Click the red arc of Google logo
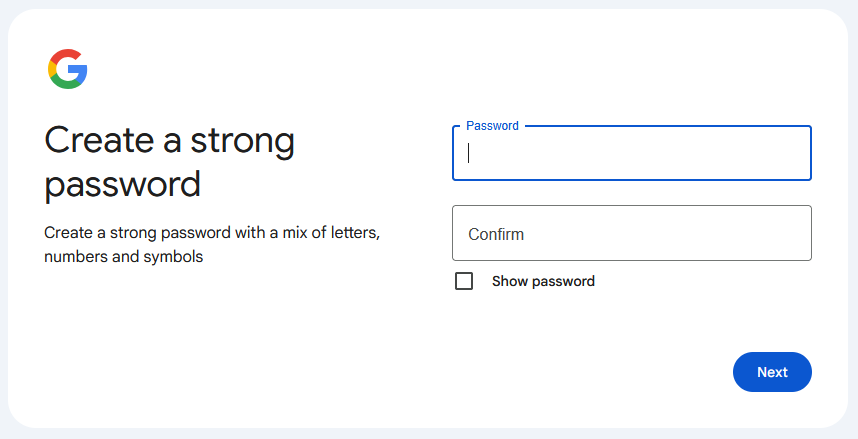Image resolution: width=858 pixels, height=439 pixels. 65,55
